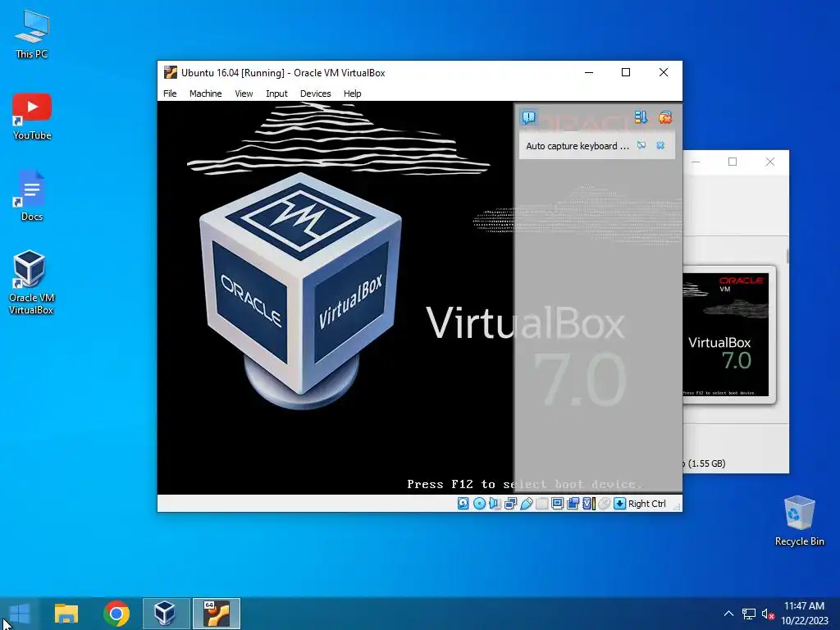The height and width of the screenshot is (630, 840).
Task: Open File Explorer from the taskbar
Action: (66, 614)
